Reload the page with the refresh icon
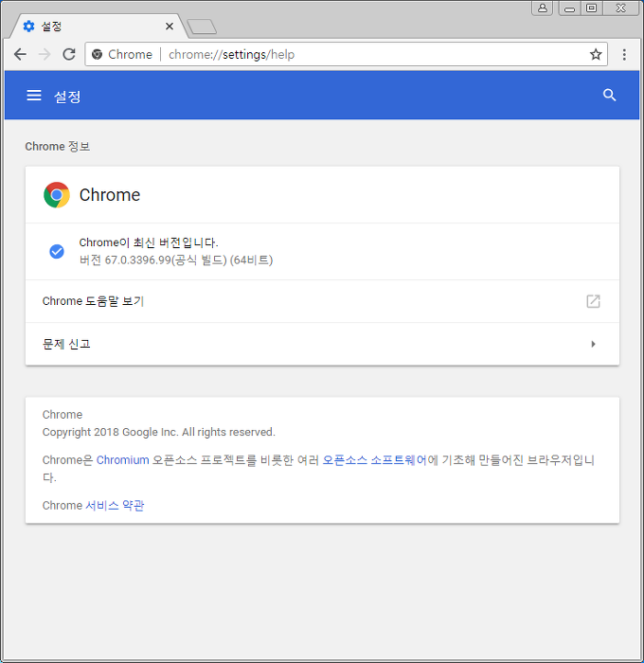This screenshot has width=644, height=663. (x=69, y=54)
